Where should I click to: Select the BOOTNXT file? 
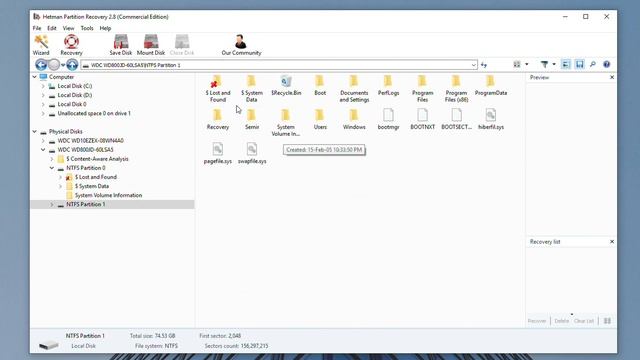[x=422, y=120]
